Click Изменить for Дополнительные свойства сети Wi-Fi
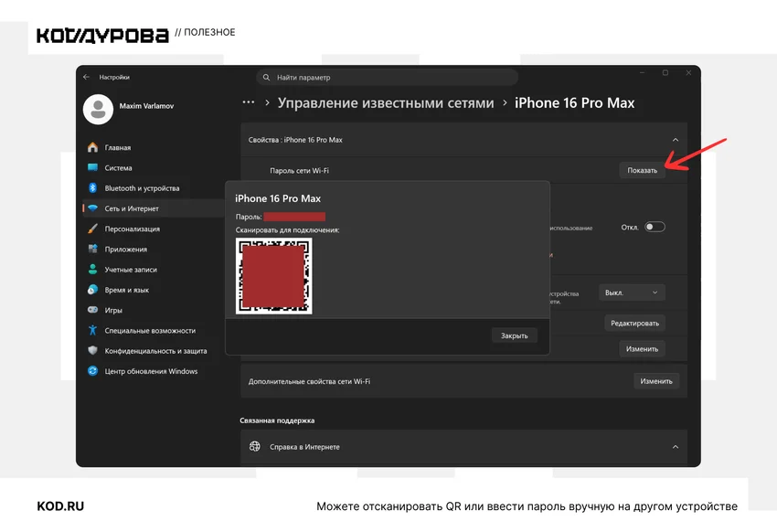Viewport: 777px width, 532px height. pos(656,381)
